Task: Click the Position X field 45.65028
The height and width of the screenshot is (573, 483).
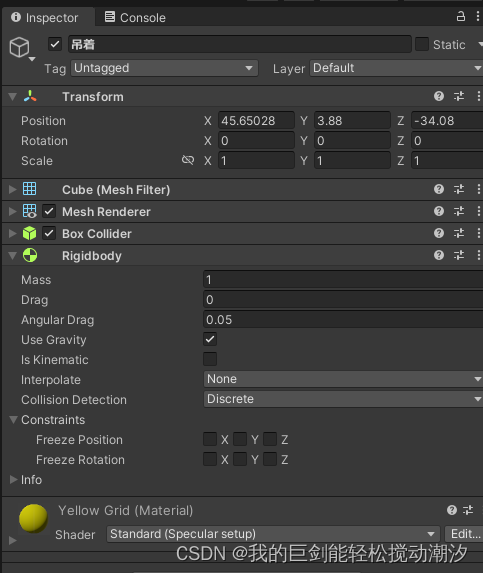Action: (x=256, y=121)
